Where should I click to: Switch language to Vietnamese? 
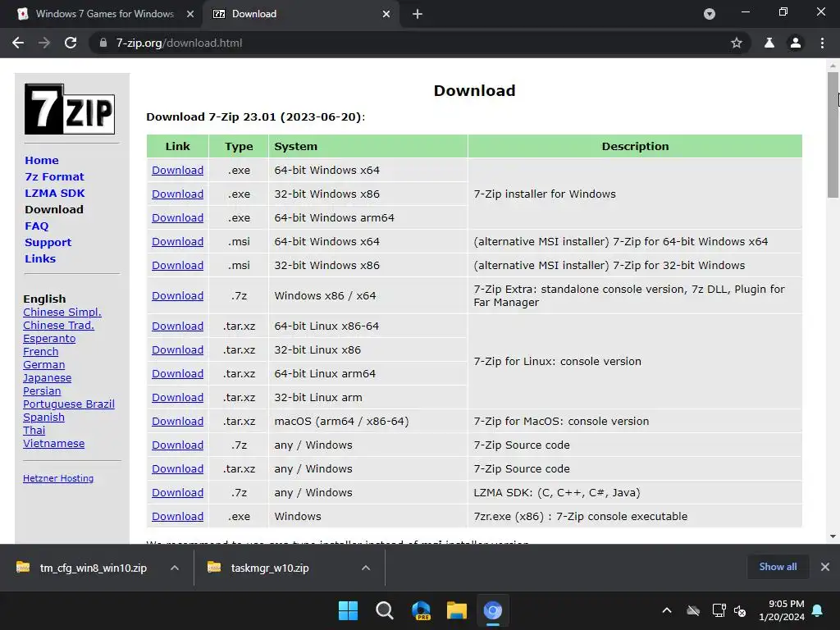tap(53, 444)
